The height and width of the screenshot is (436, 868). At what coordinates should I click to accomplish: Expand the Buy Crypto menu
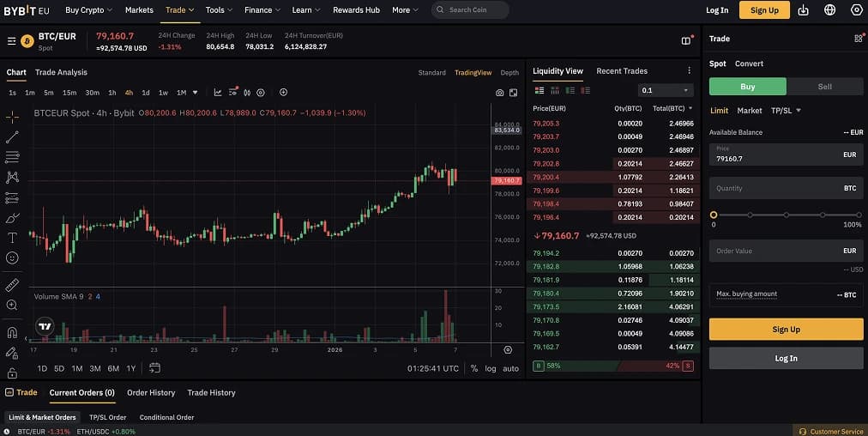[88, 10]
